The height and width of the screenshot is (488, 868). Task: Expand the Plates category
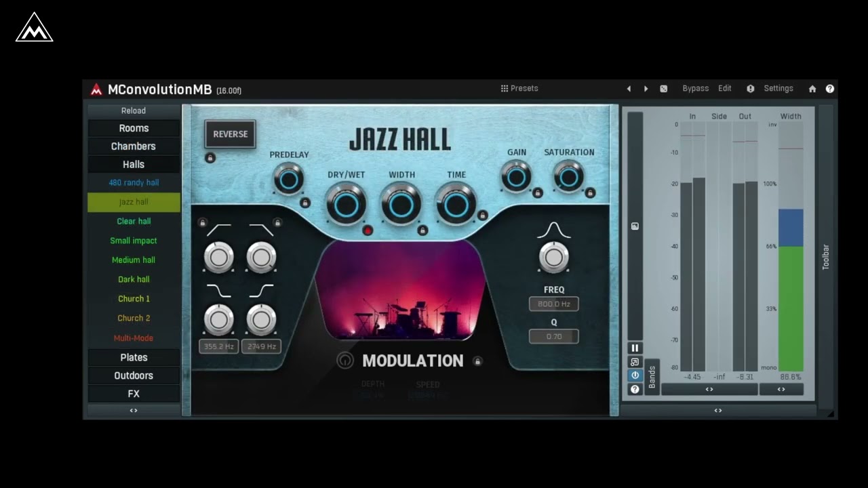click(134, 358)
